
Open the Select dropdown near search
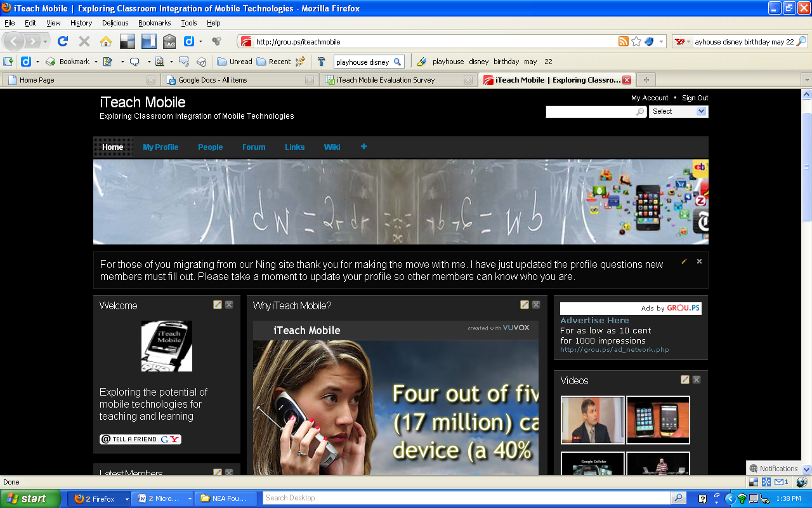678,111
